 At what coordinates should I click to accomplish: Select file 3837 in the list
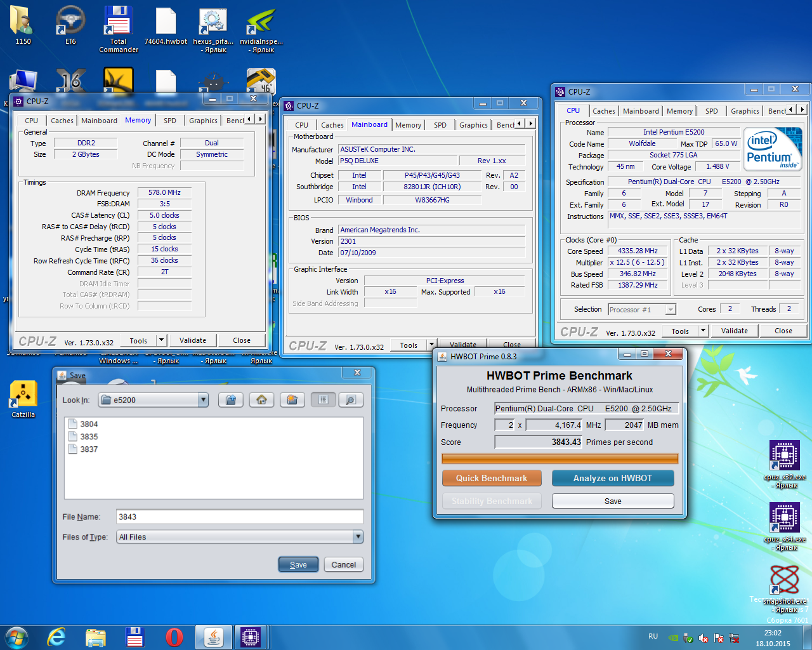coord(83,449)
